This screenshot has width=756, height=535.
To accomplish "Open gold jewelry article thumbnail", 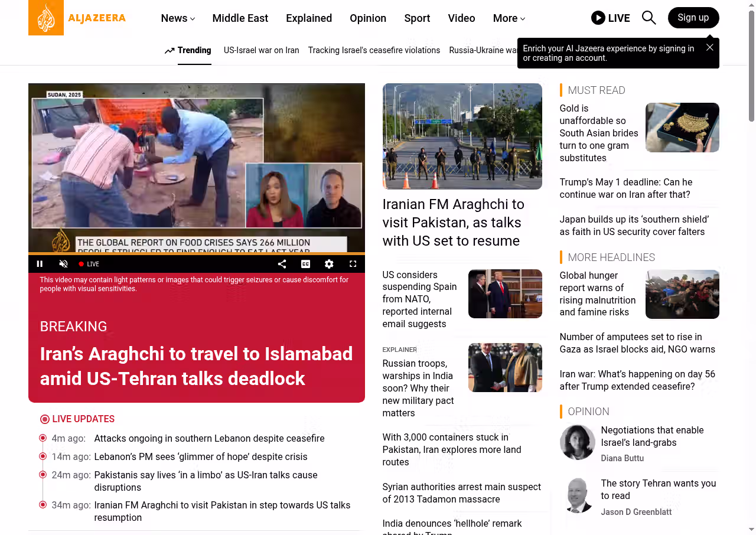I will (x=682, y=128).
